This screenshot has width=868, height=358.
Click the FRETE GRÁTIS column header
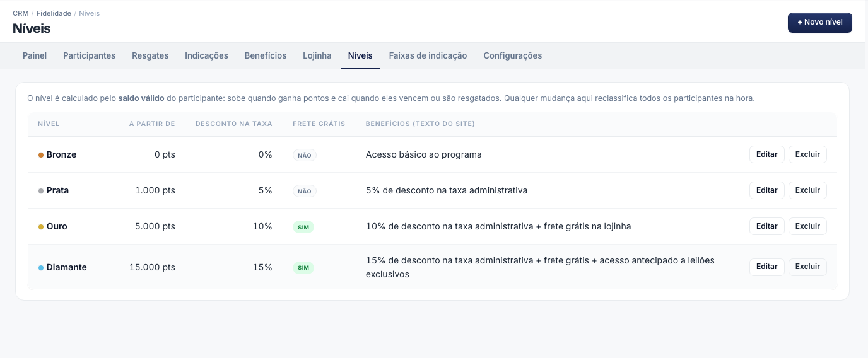click(319, 124)
